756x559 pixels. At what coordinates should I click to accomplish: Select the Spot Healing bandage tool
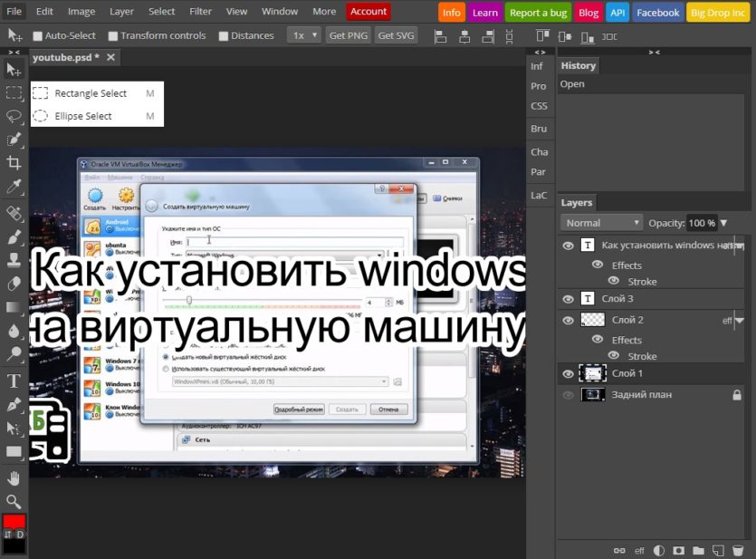point(14,213)
